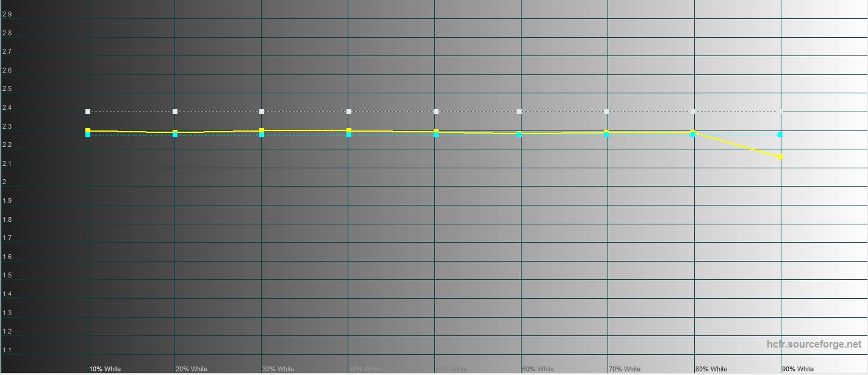Image resolution: width=868 pixels, height=375 pixels.
Task: Click the hcfr.sourceforge.net watermark link
Action: [x=814, y=345]
